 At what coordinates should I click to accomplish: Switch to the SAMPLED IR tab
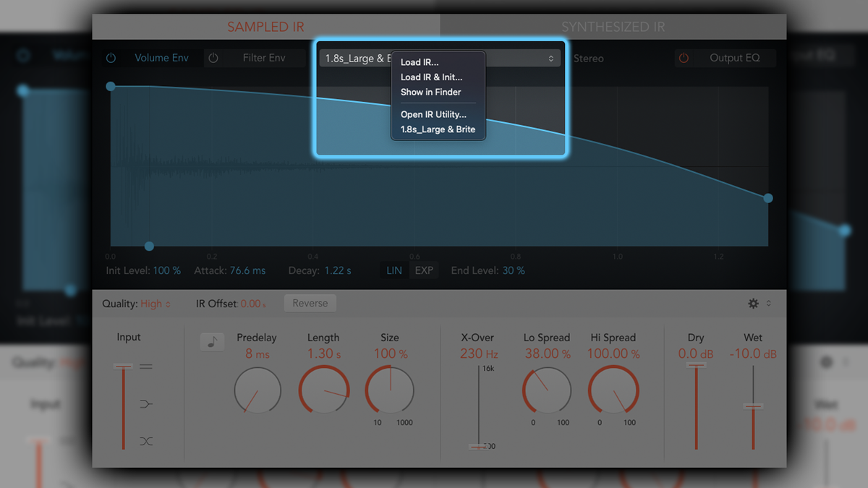265,27
